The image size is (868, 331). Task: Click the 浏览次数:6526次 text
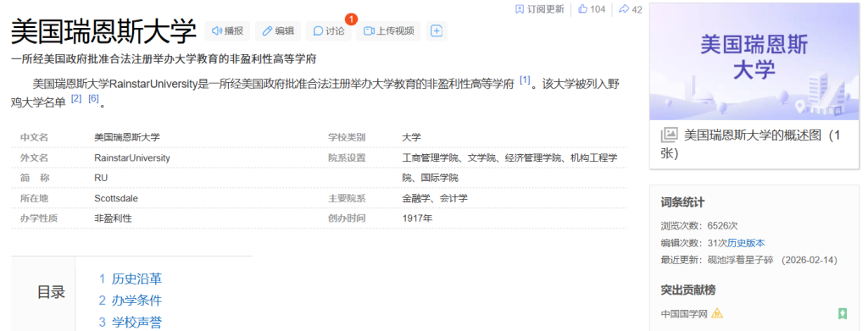tap(699, 225)
